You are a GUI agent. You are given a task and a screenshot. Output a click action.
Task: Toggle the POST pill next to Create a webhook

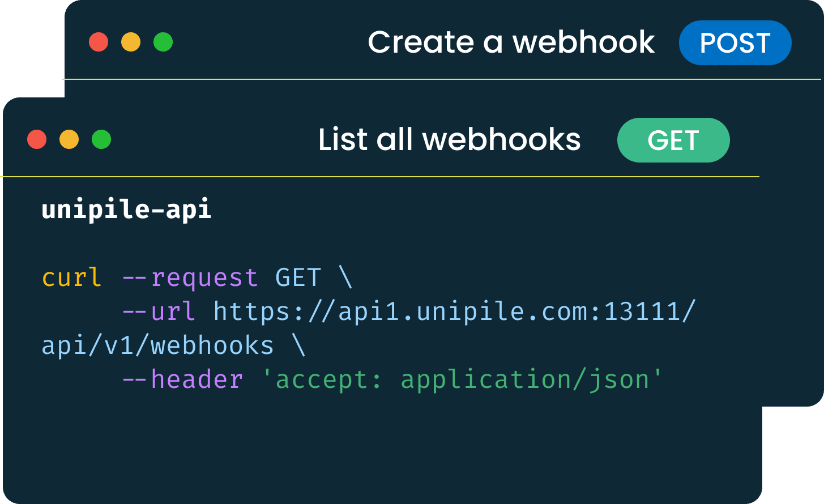(x=735, y=42)
